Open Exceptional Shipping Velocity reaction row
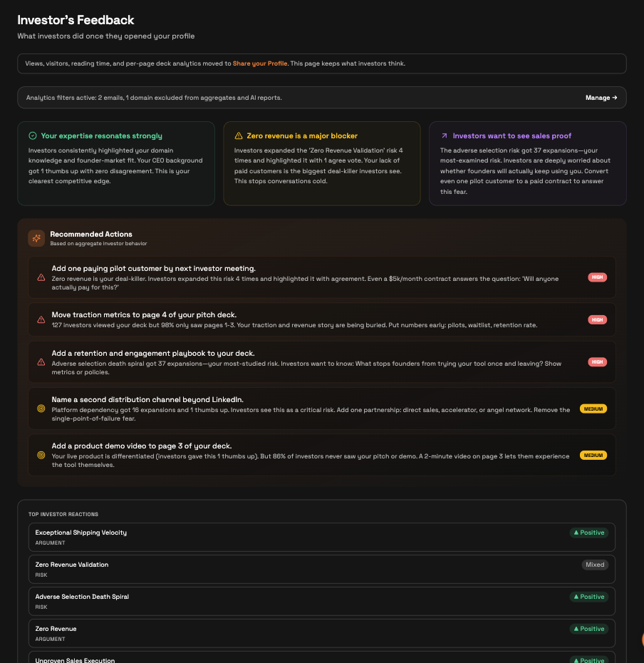 321,537
